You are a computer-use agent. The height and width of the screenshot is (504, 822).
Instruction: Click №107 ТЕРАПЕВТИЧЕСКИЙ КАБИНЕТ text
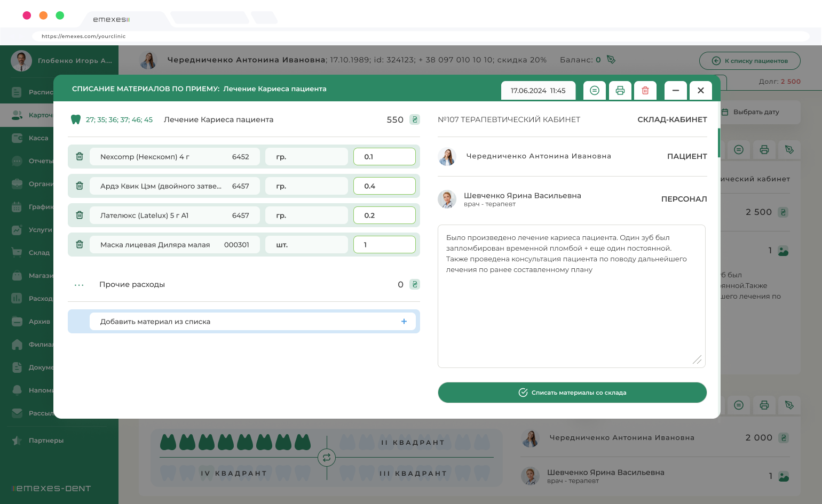coord(509,119)
